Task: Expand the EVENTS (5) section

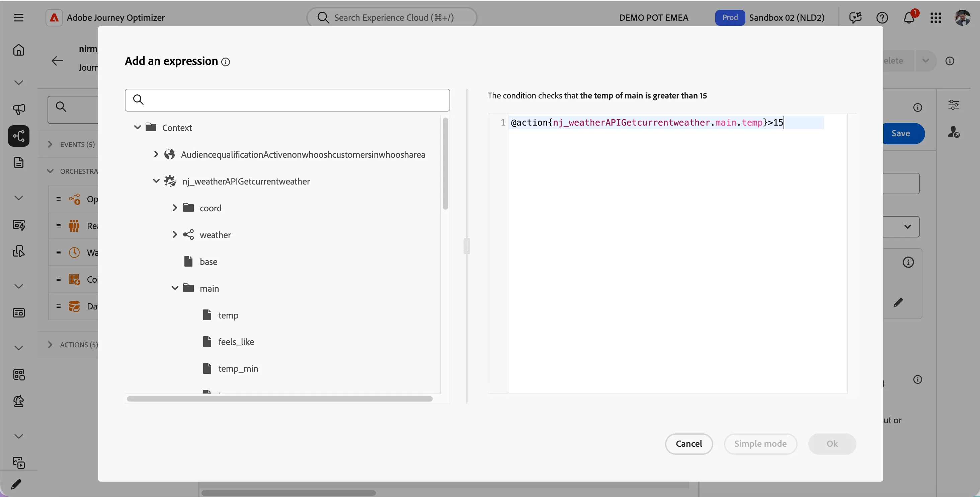Action: [x=50, y=144]
